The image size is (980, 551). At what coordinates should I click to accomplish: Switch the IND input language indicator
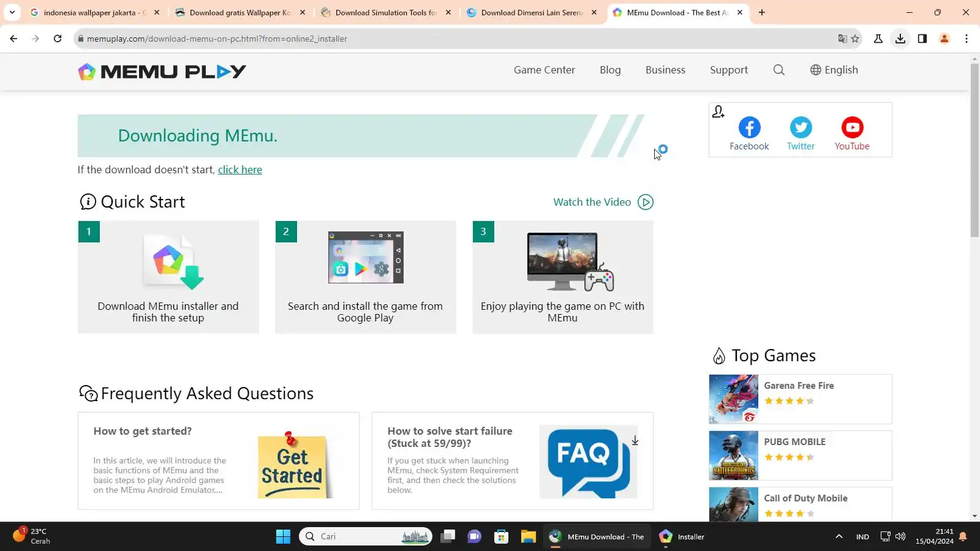tap(862, 537)
